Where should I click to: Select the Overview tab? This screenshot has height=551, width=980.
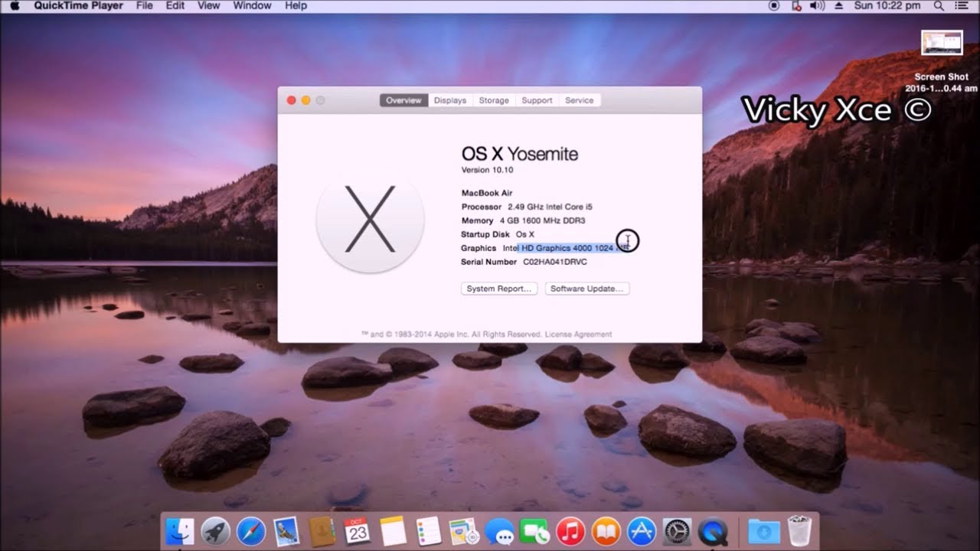click(x=403, y=100)
